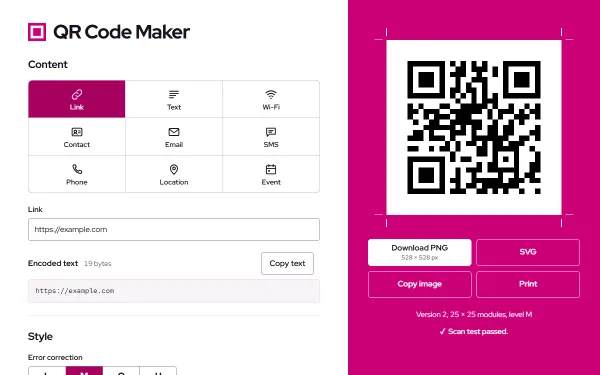
Task: Set error correction level to H
Action: click(158, 371)
